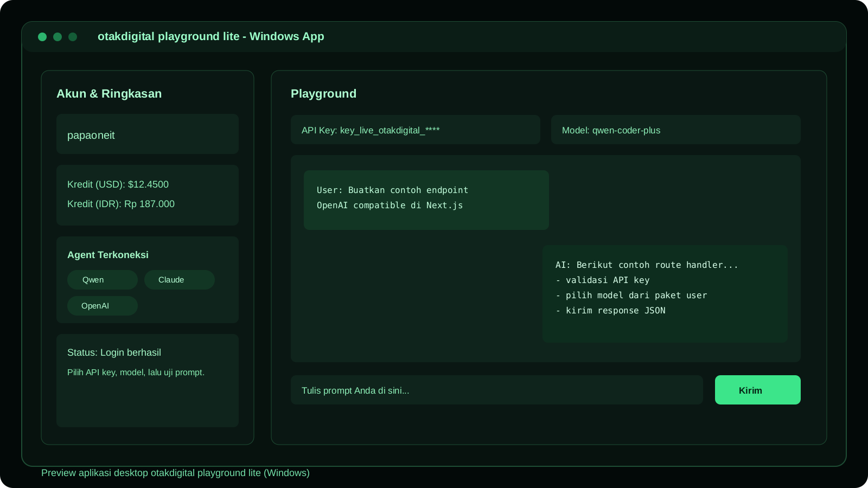Select the Qwen agent chip
This screenshot has height=488, width=868.
pyautogui.click(x=102, y=280)
